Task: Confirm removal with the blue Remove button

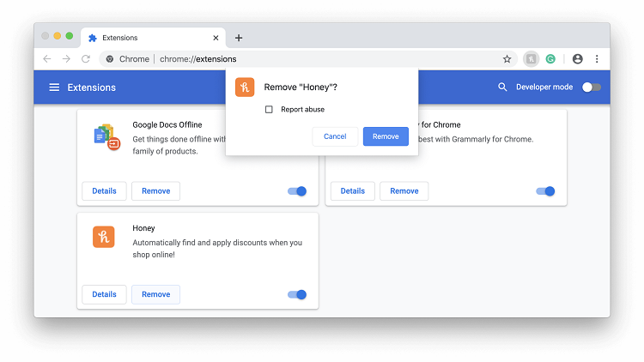Action: click(x=386, y=136)
